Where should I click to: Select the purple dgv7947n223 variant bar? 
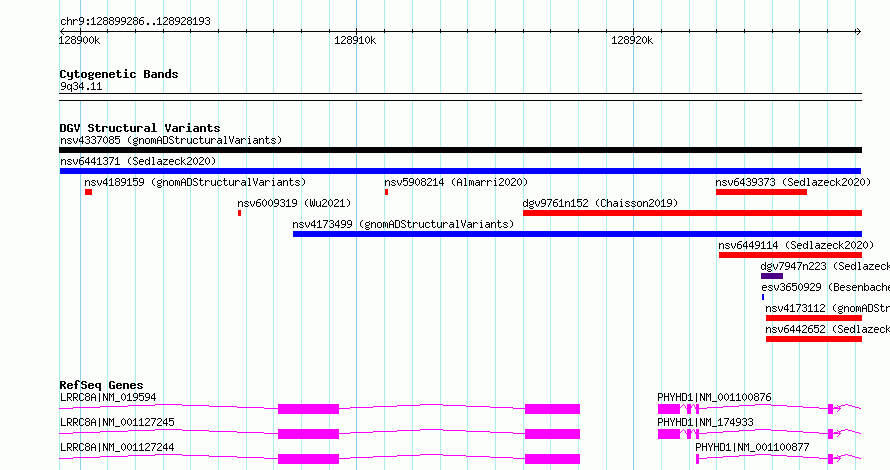tap(772, 276)
